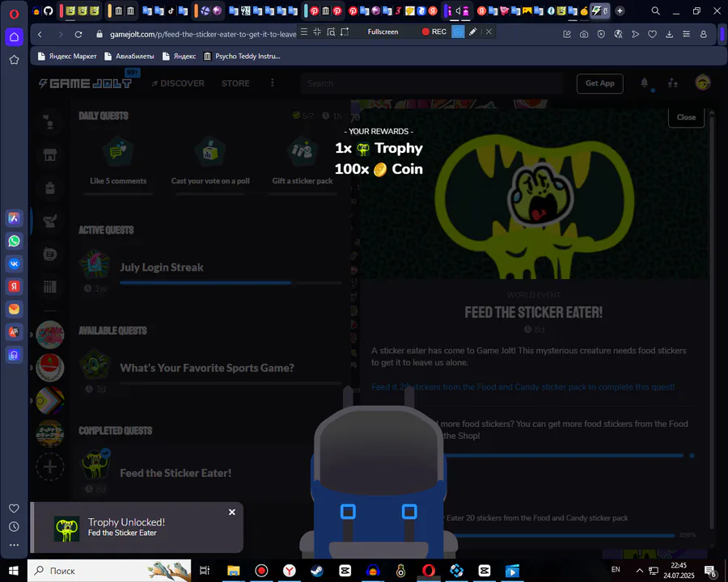
Task: Click the Get App button
Action: click(600, 83)
